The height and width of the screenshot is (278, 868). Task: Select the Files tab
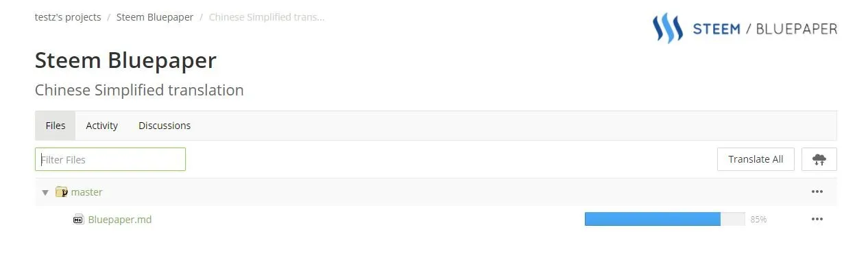(56, 126)
